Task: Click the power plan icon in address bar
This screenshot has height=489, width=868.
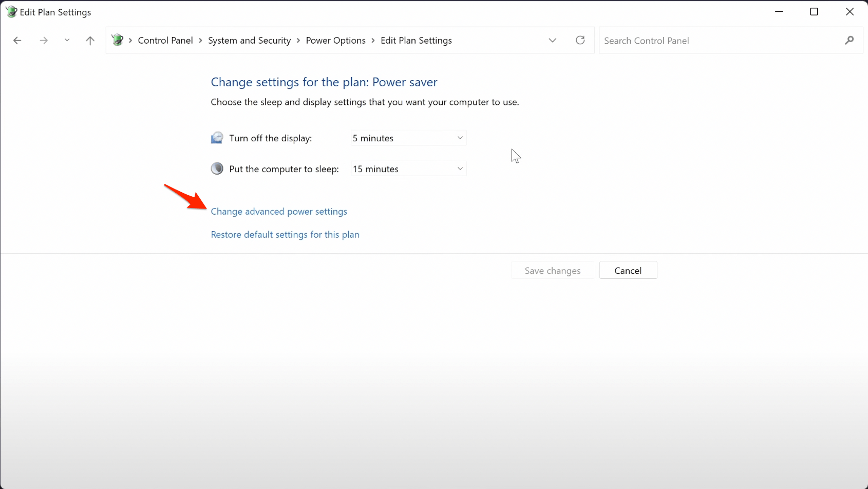Action: [x=118, y=40]
